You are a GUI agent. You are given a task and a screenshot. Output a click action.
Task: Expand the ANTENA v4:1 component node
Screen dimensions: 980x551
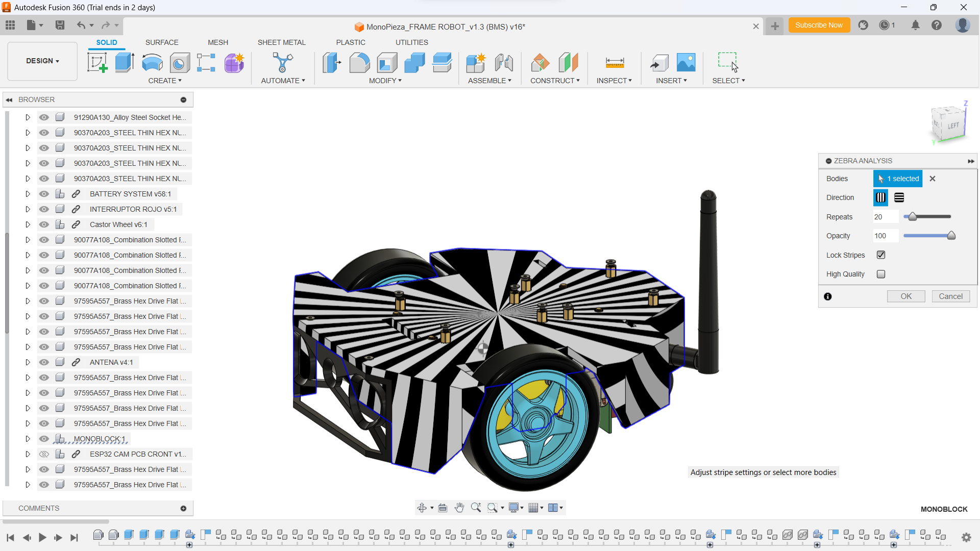pyautogui.click(x=28, y=362)
